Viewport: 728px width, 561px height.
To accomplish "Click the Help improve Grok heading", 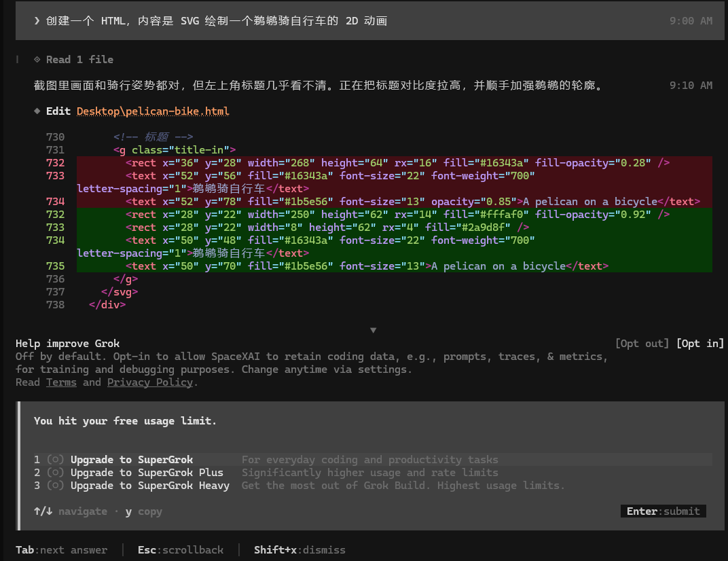I will (x=67, y=344).
